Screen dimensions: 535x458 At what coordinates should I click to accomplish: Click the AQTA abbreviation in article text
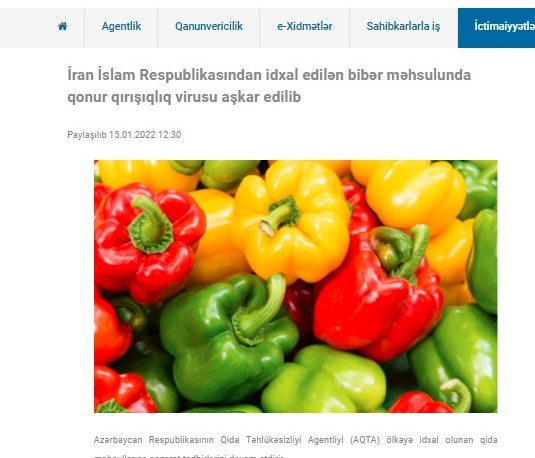click(x=365, y=440)
